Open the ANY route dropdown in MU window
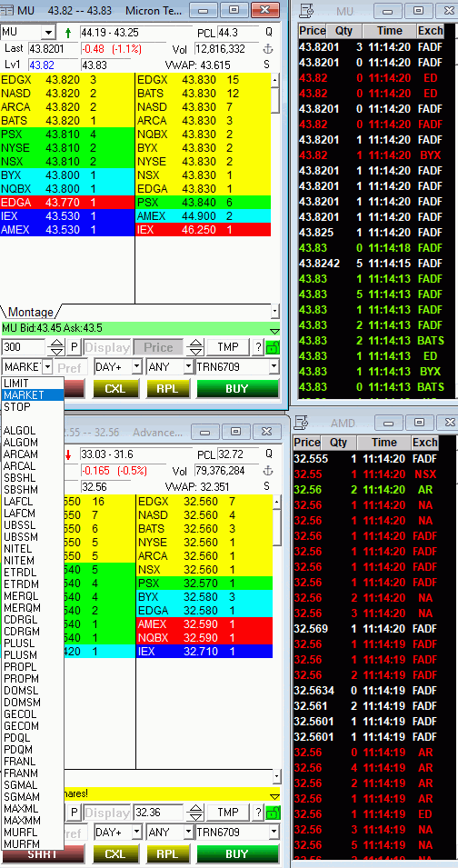 pyautogui.click(x=188, y=366)
